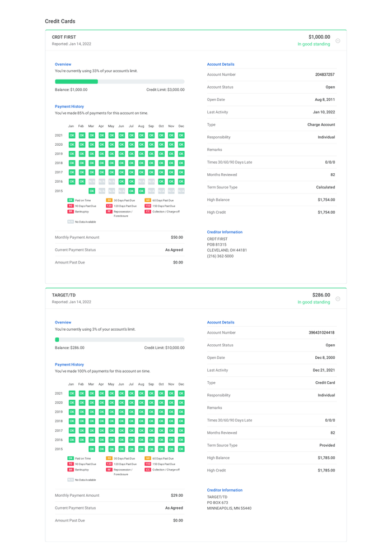Screen dimensions: 392x555
Task: Click Paid on Time legend badge, TARGET/TD
Action: click(x=71, y=459)
